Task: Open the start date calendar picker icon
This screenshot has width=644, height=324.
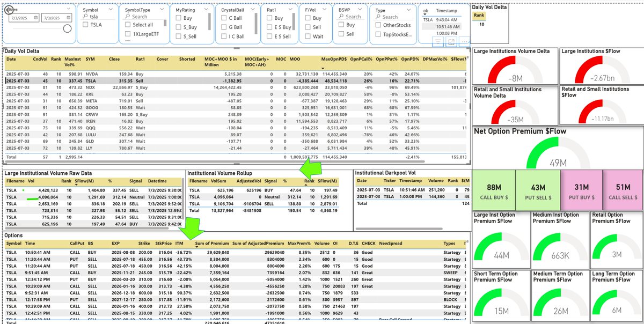Action: click(35, 18)
